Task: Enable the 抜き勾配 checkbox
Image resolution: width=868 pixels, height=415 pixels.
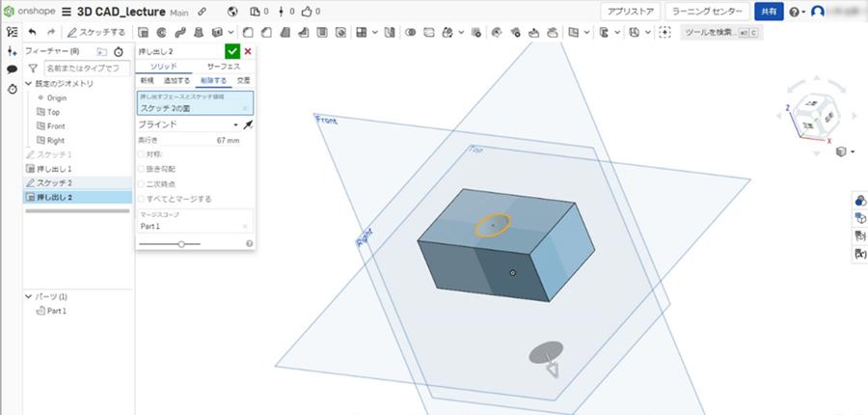Action: (x=142, y=169)
